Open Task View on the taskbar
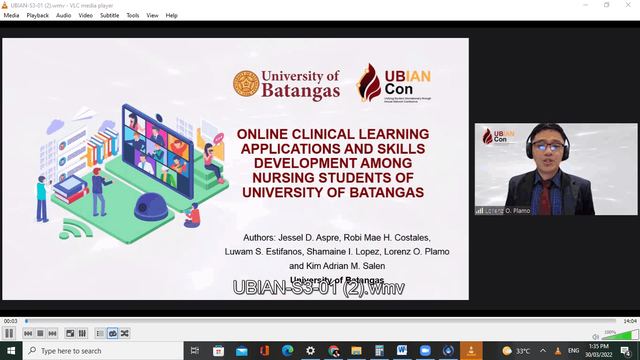 (x=195, y=351)
